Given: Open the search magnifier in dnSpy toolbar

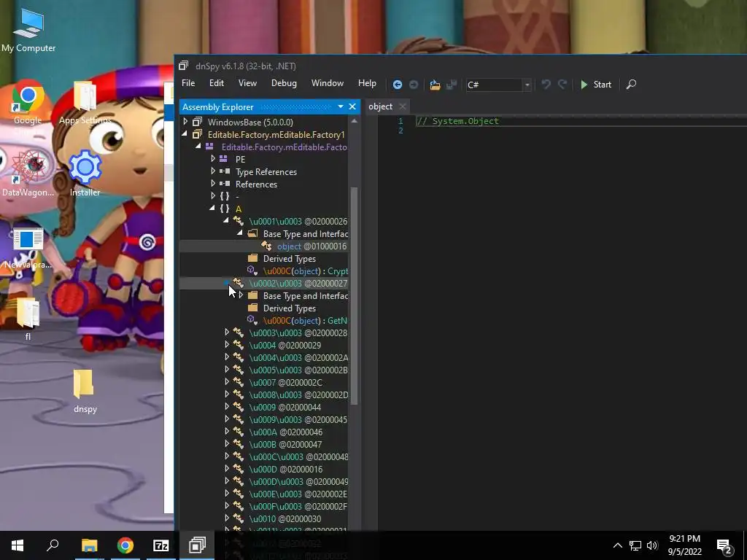Looking at the screenshot, I should (x=631, y=85).
